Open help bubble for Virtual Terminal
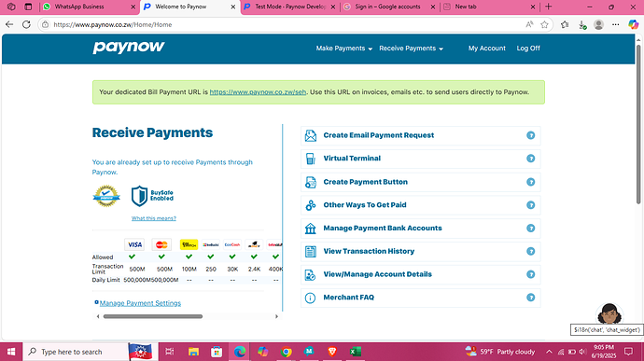The width and height of the screenshot is (644, 361). point(531,159)
